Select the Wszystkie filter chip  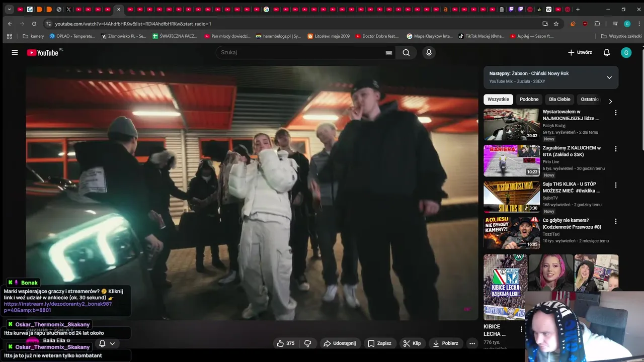[498, 100]
